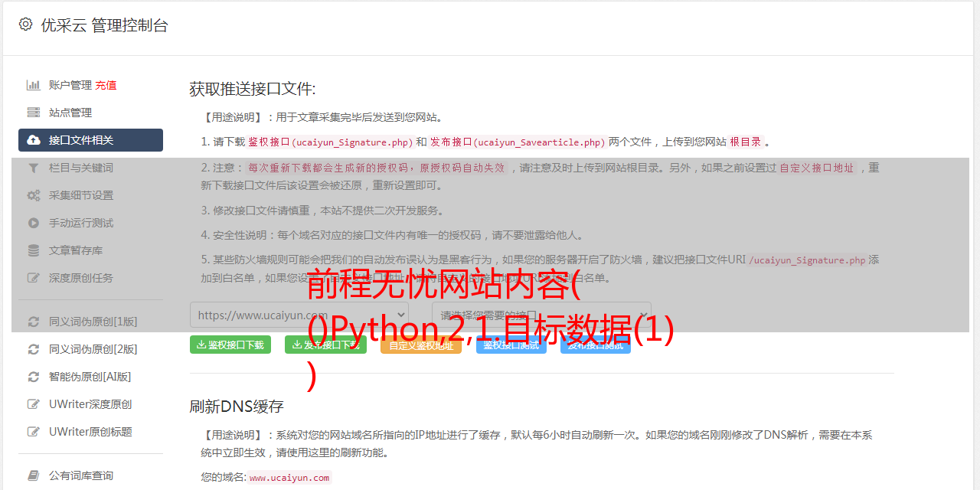
Task: Click the orange 自定义鉴权地址 button
Action: coord(421,345)
